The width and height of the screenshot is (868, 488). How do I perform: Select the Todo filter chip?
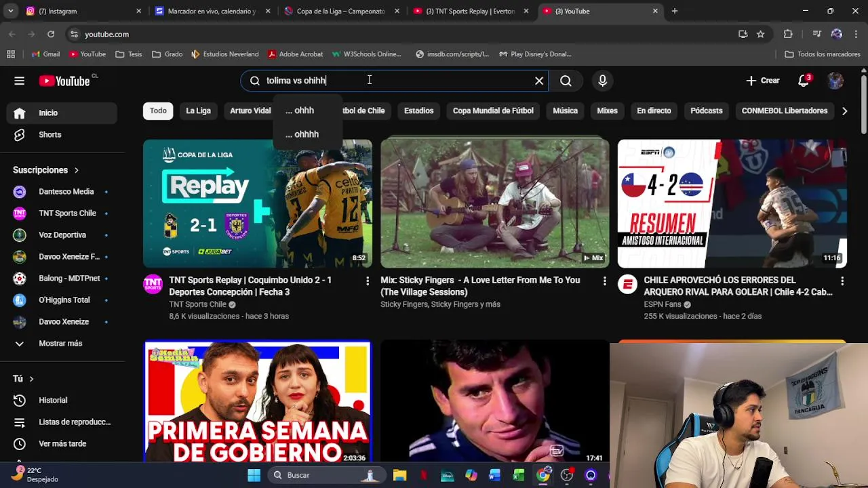click(158, 110)
